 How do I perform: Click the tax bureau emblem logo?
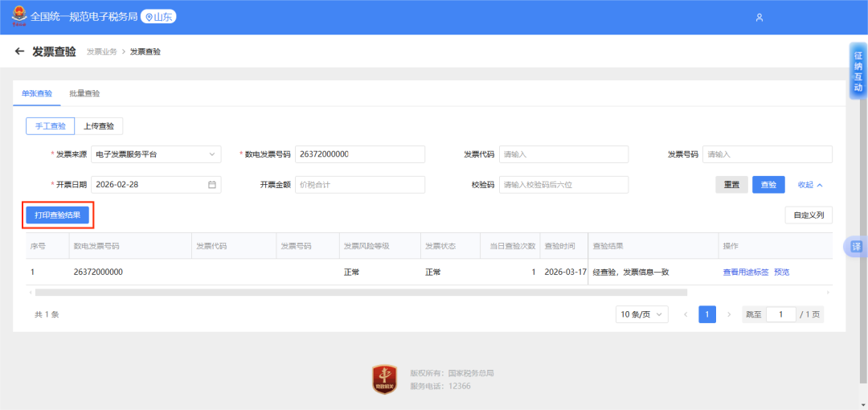point(18,16)
